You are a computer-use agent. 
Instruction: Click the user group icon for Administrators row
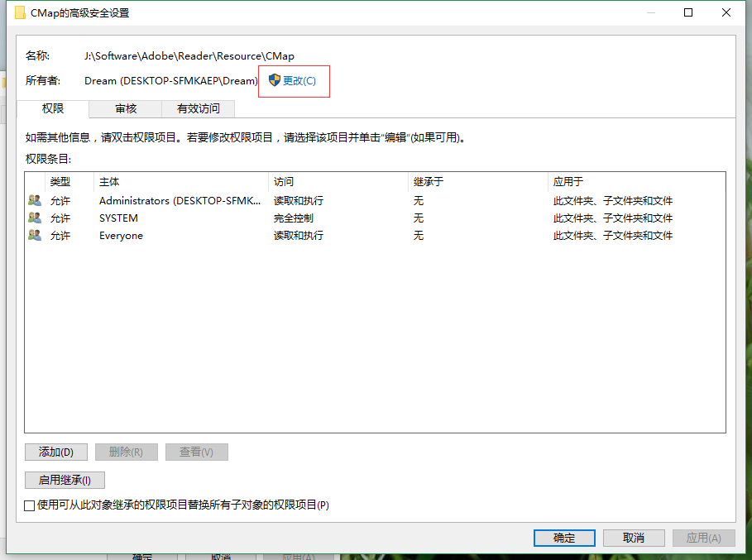coord(35,200)
